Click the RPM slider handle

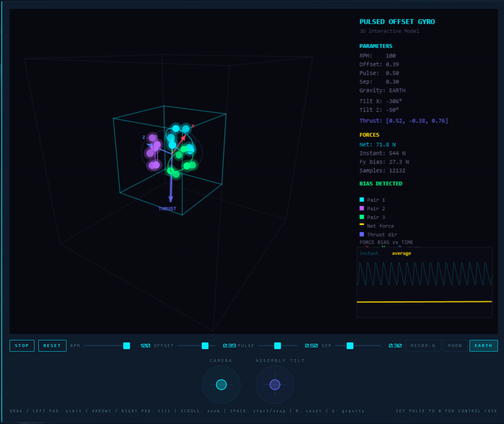(x=126, y=346)
